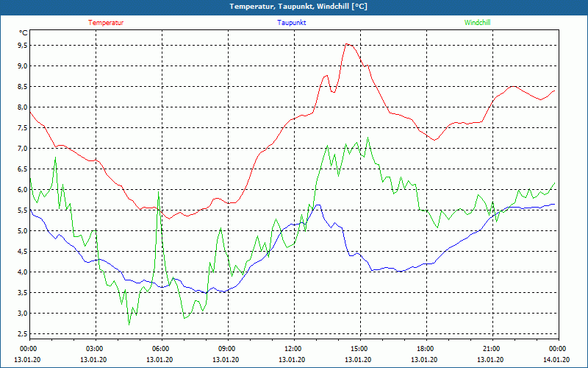The image size is (588, 368).
Task: Click the 9,5 y-axis value
Action: [x=24, y=46]
